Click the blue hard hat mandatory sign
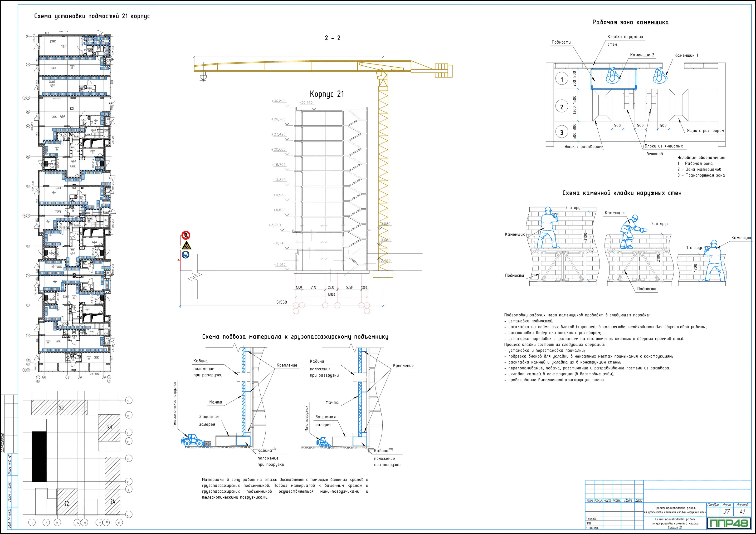 pos(186,255)
